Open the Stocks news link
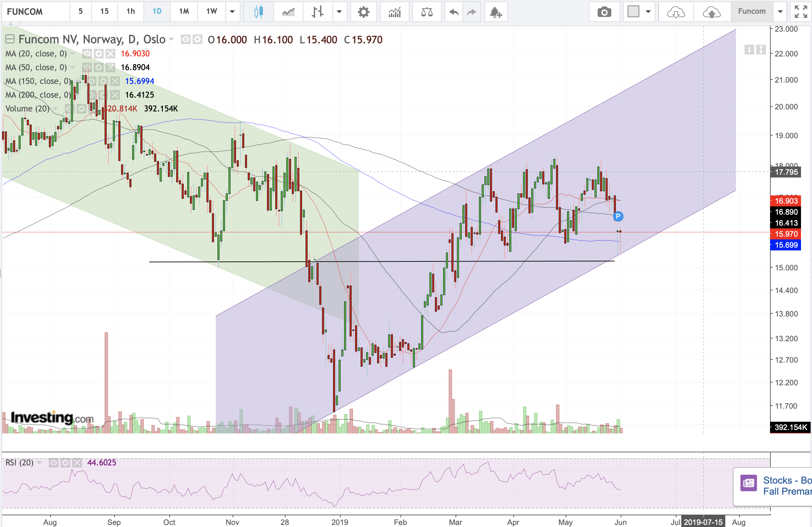The image size is (812, 527). [787, 485]
